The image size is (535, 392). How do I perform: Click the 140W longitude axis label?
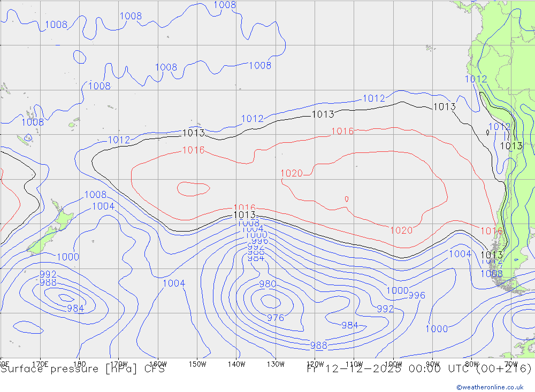coord(236,364)
